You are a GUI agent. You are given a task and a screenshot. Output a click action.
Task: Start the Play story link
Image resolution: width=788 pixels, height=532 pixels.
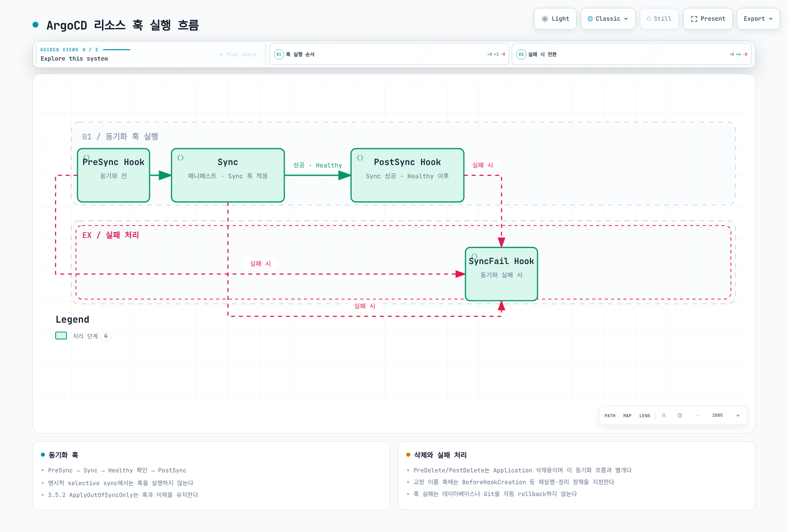238,55
